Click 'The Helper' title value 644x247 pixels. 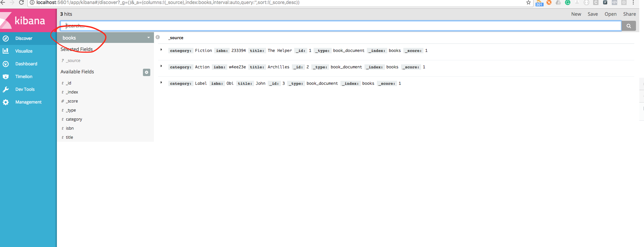(x=279, y=51)
